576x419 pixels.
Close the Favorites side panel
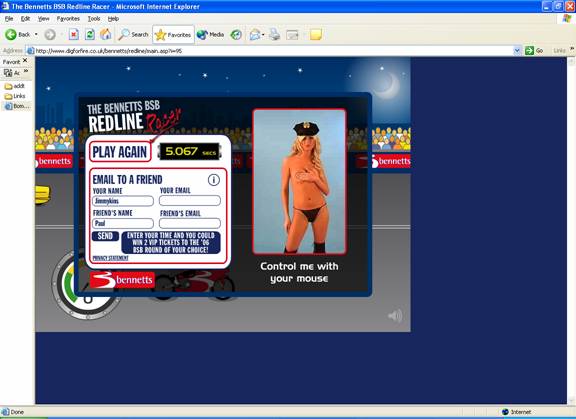(25, 60)
